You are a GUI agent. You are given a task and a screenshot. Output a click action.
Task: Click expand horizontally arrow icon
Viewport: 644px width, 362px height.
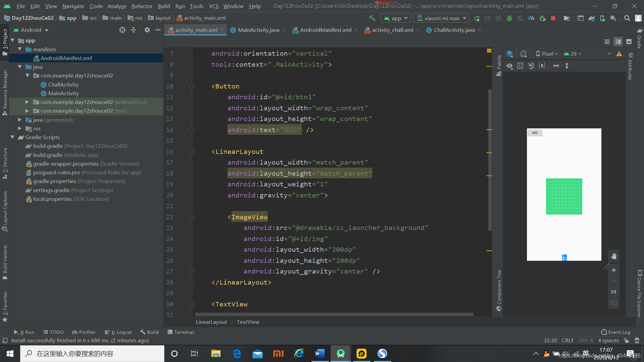coord(556,66)
